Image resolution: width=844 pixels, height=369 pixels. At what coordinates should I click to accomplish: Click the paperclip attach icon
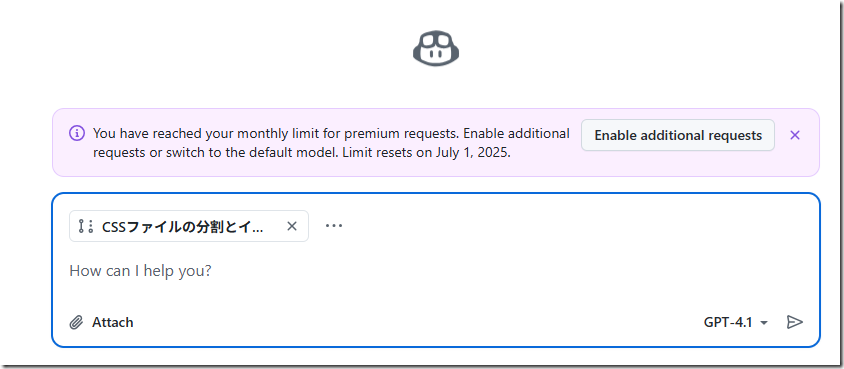76,322
